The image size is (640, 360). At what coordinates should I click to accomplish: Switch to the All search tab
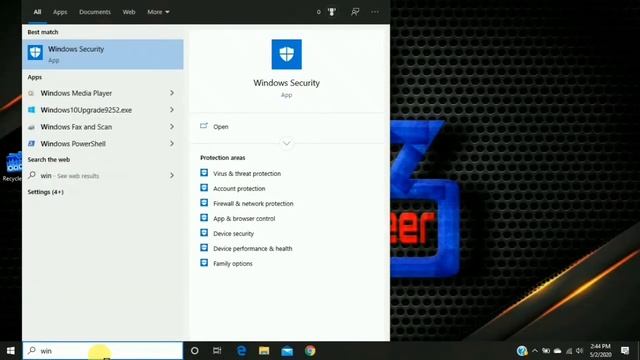(37, 12)
